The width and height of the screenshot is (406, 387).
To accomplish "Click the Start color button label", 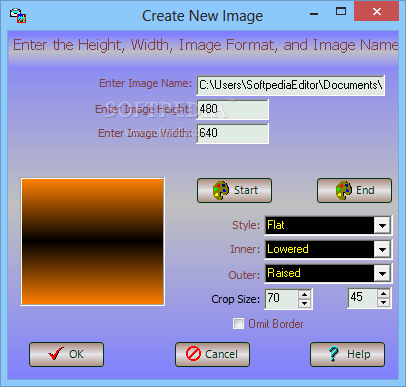I will [246, 190].
